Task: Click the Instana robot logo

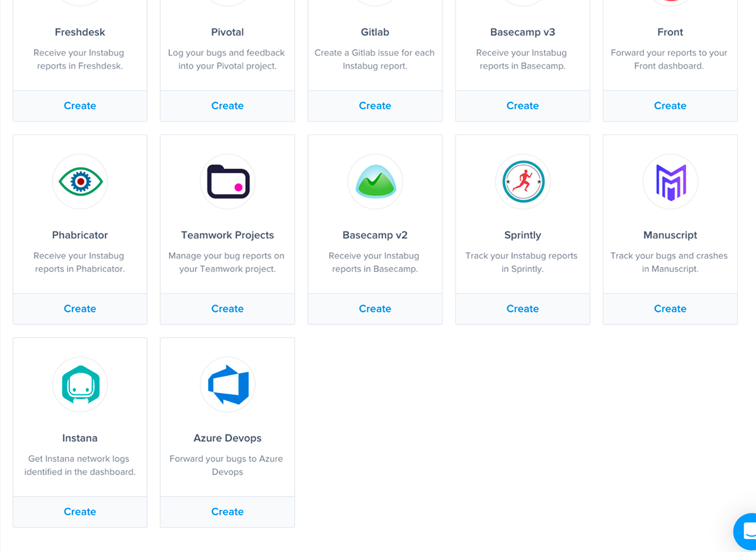Action: pos(80,384)
